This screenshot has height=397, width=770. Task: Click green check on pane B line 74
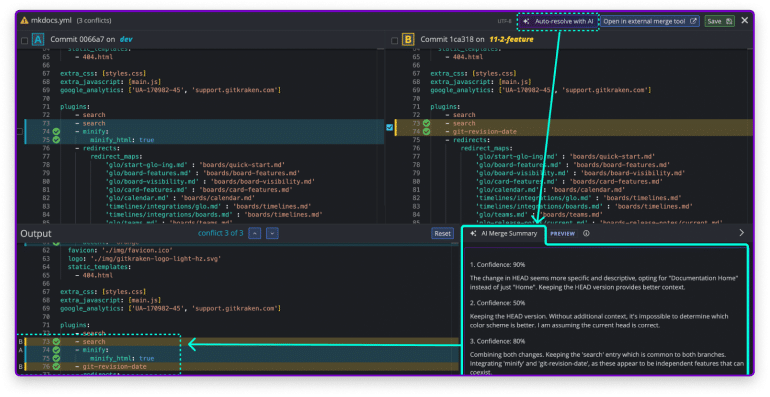pyautogui.click(x=426, y=132)
